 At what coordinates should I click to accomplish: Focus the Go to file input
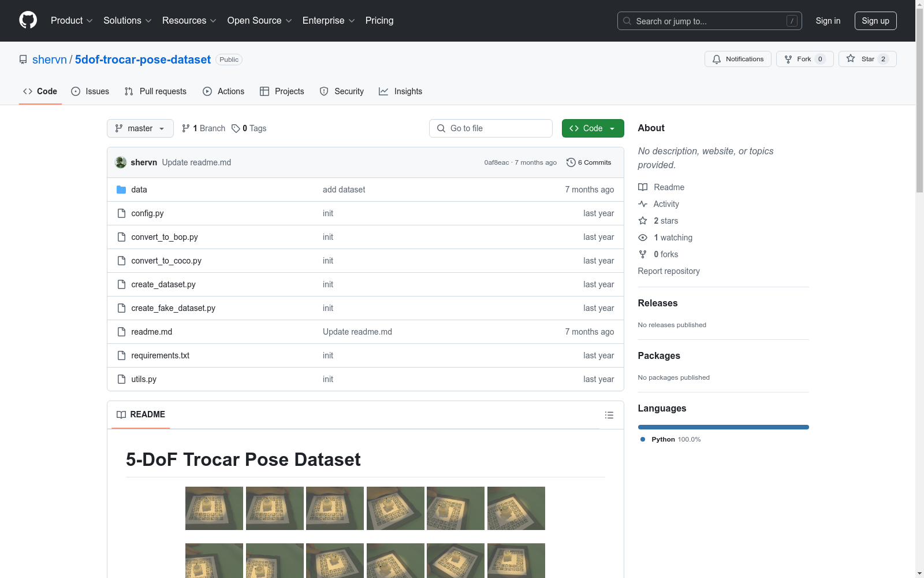click(491, 128)
